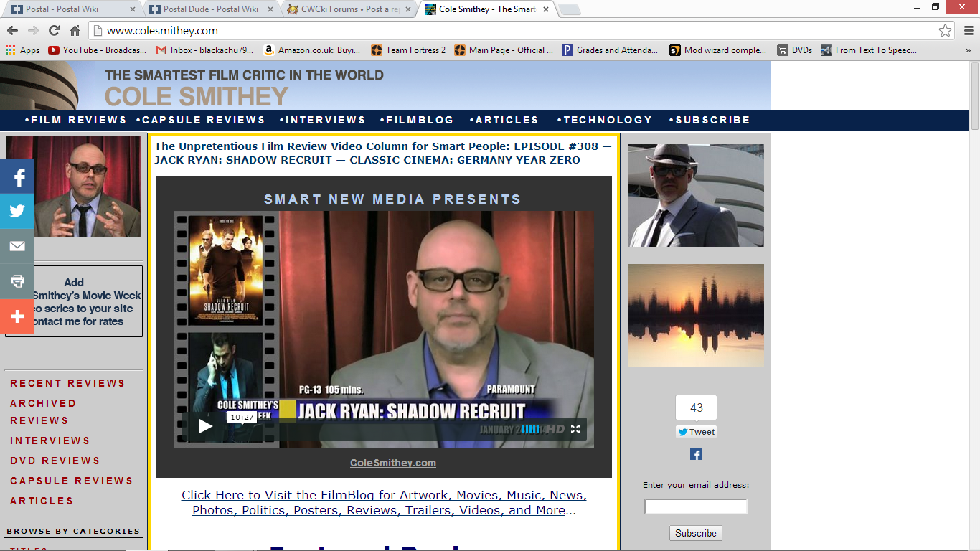This screenshot has width=980, height=551.
Task: Open the Amazon.co.uk bookmark
Action: (x=312, y=50)
